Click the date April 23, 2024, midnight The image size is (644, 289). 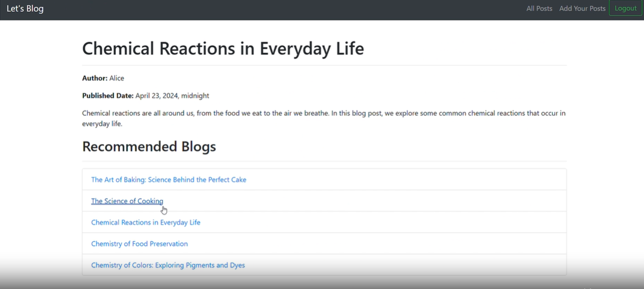[172, 96]
